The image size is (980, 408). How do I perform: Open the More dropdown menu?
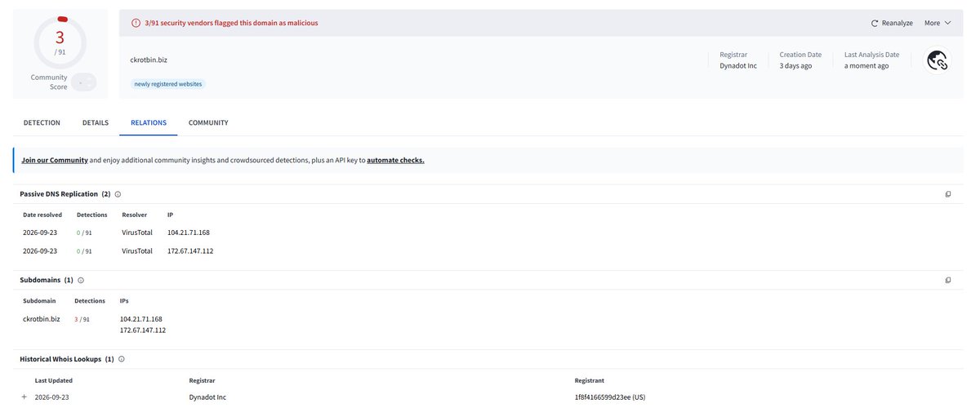point(938,23)
